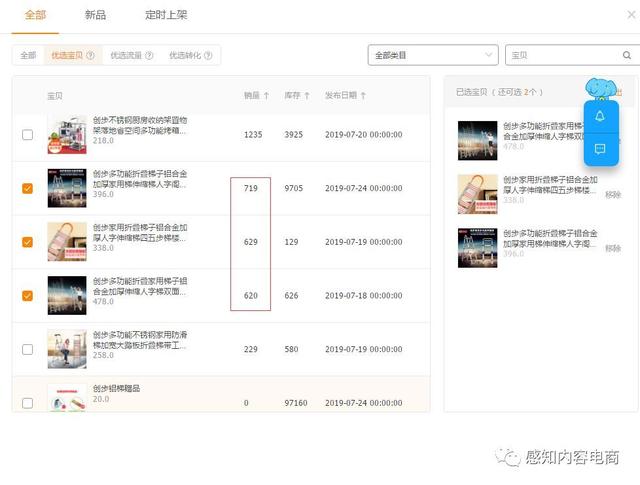
Task: Switch to the 定时上架 tab
Action: 164,15
